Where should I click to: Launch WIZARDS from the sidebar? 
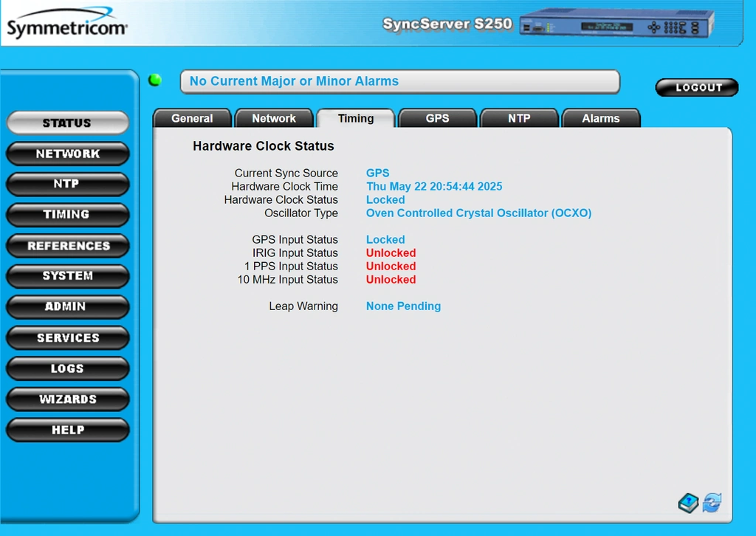[67, 399]
